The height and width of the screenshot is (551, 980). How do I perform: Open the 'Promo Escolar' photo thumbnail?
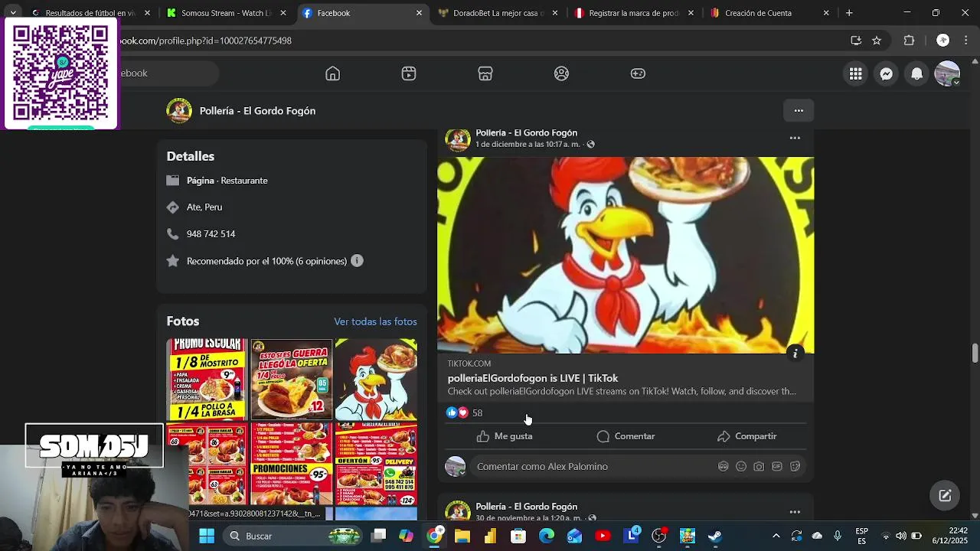[x=207, y=379]
